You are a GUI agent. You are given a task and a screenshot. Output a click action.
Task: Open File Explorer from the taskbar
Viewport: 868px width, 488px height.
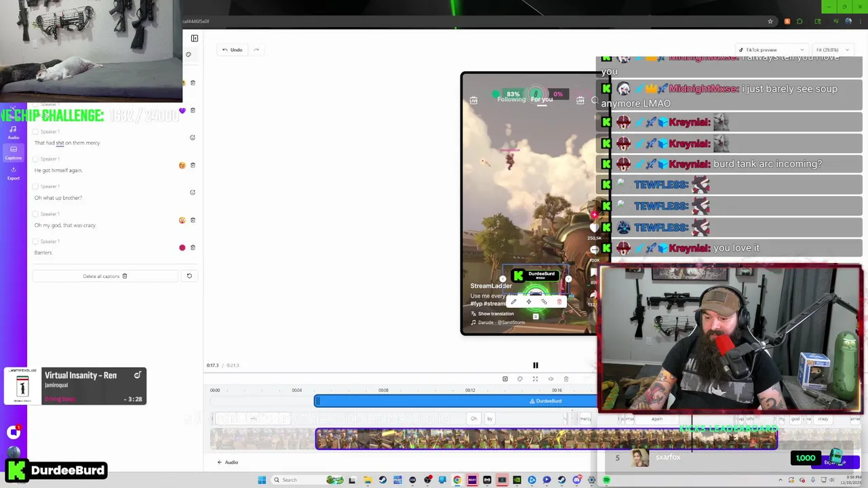(368, 480)
